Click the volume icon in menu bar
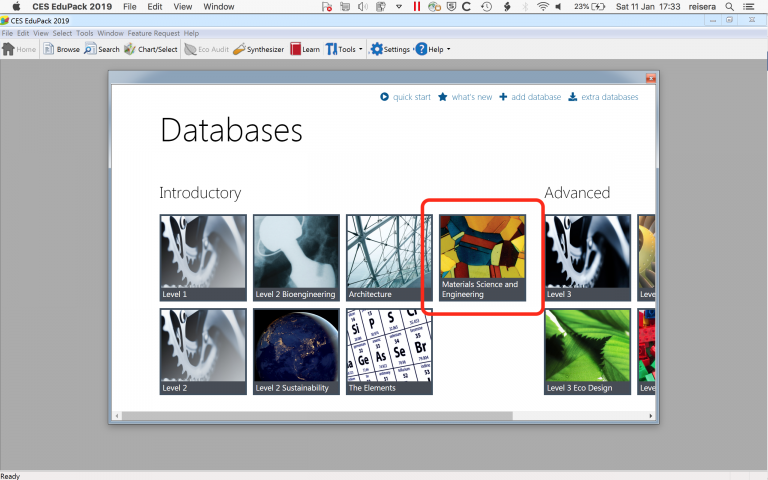The height and width of the screenshot is (480, 768). (558, 6)
